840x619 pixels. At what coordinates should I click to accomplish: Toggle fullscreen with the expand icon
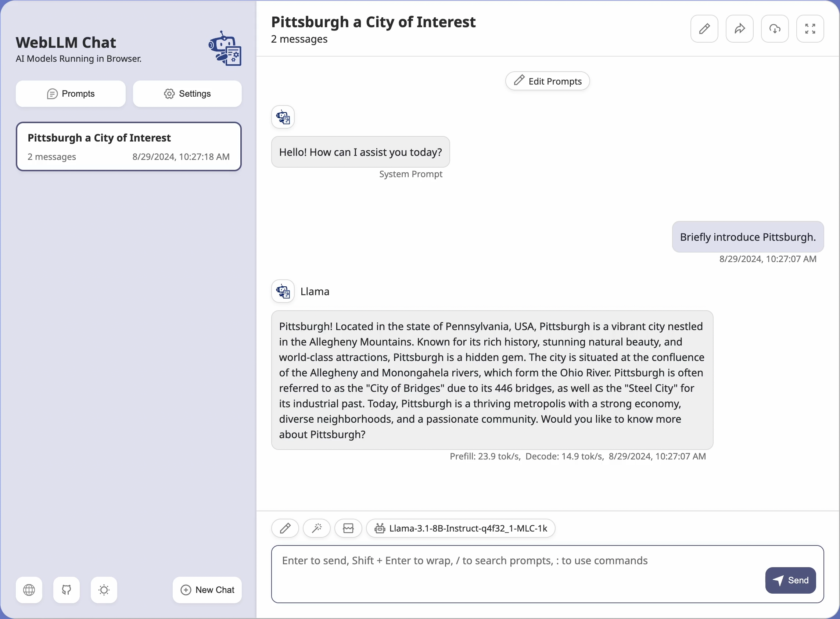810,29
